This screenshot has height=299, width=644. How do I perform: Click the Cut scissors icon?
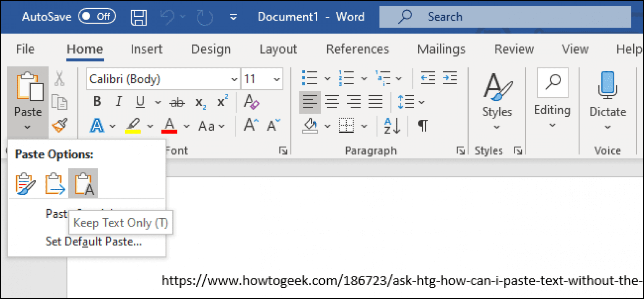click(60, 78)
